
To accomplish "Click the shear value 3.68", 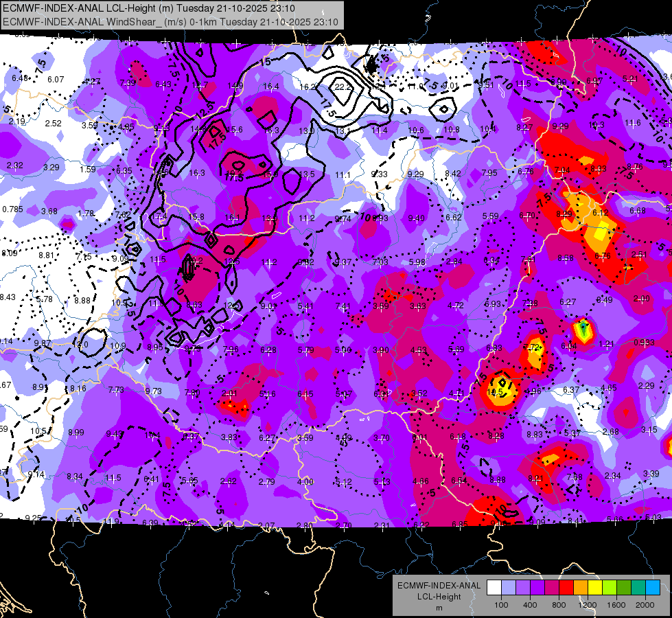I will pyautogui.click(x=49, y=211).
